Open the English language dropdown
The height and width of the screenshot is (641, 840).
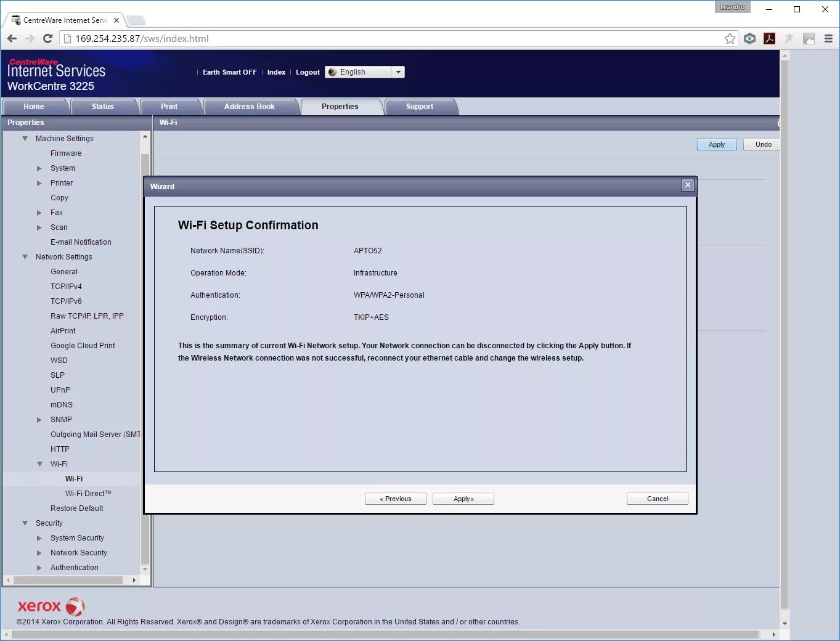[x=365, y=72]
